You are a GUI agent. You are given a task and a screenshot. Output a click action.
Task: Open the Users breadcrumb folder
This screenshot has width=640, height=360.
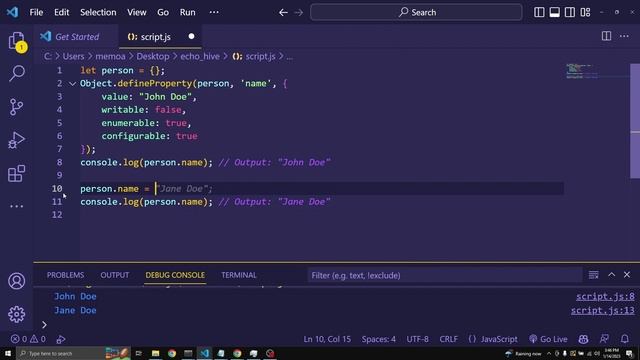[x=73, y=57]
